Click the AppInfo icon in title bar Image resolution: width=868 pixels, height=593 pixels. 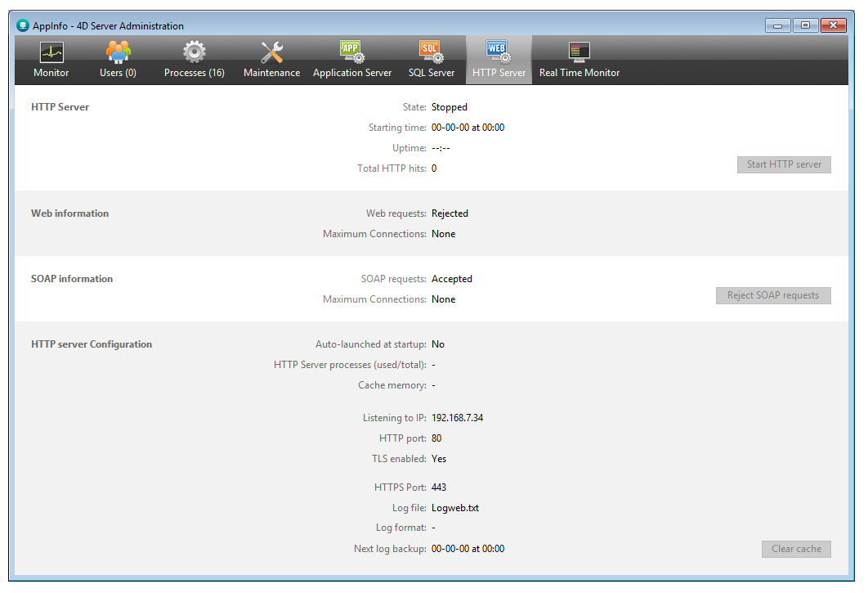coord(23,25)
